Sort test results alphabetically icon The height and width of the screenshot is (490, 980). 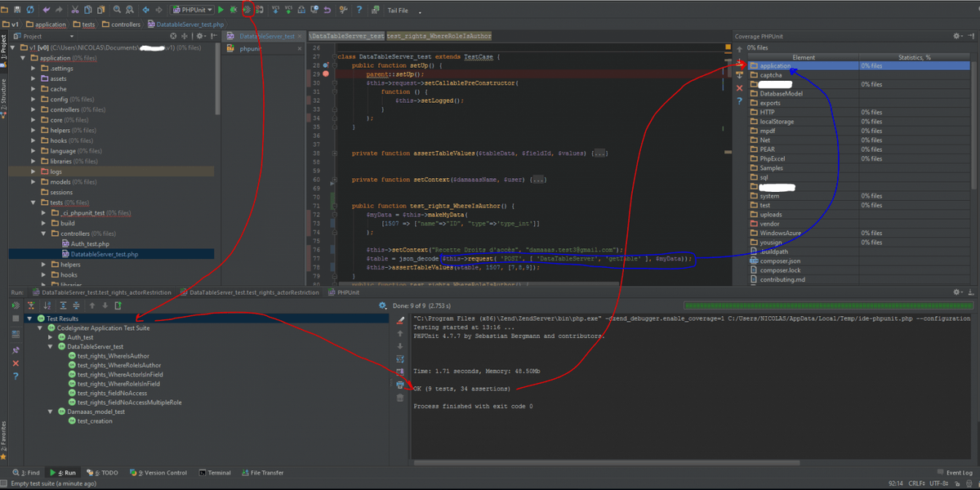pos(45,305)
